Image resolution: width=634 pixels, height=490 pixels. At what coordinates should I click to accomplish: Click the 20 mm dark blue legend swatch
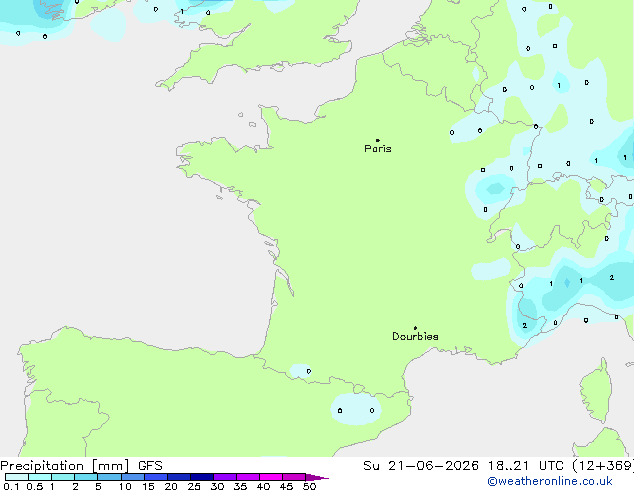point(179,477)
